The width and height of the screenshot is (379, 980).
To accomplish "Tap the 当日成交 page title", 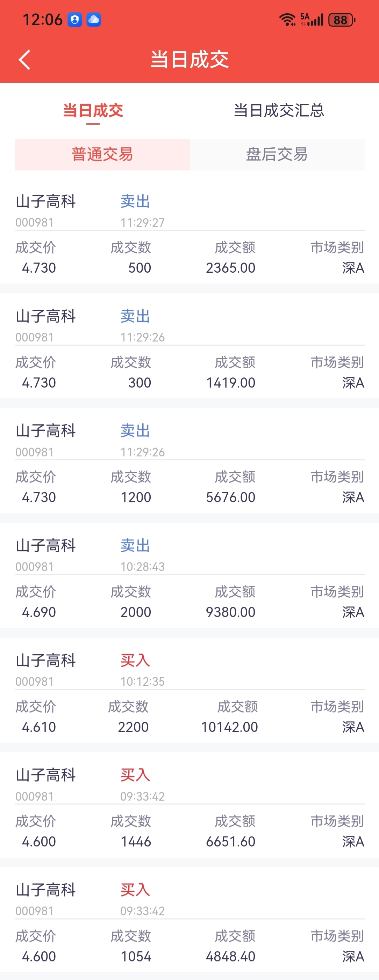I will click(x=189, y=60).
